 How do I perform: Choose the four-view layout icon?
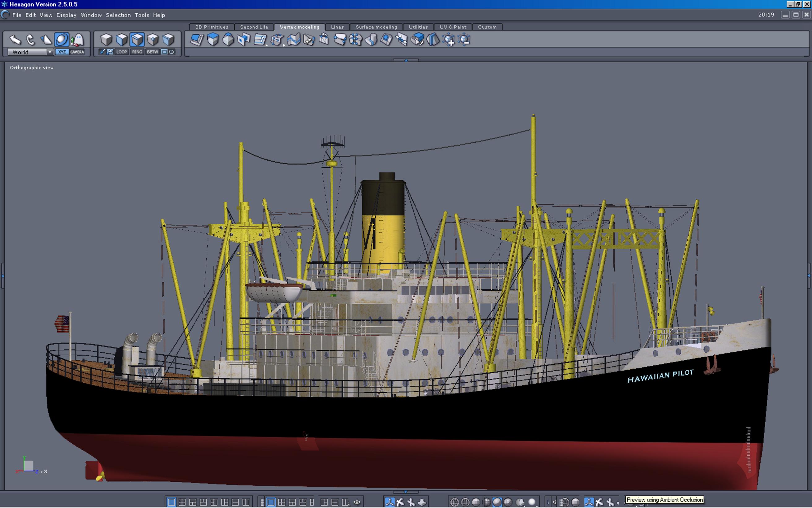[x=182, y=502]
